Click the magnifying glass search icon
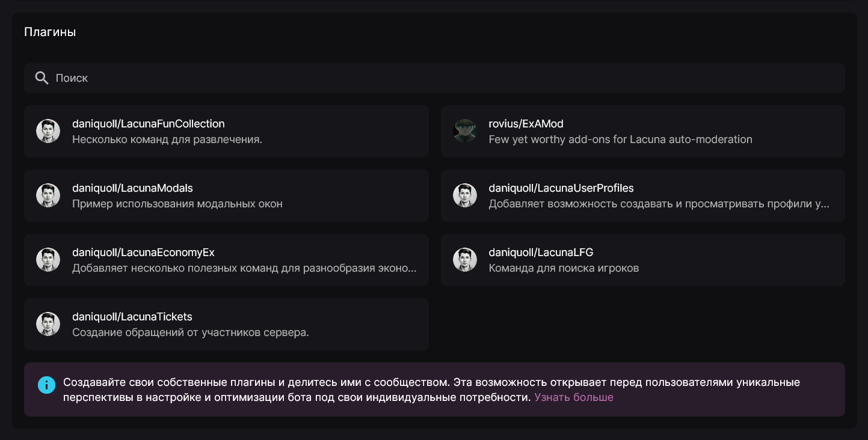868x440 pixels. pos(42,78)
